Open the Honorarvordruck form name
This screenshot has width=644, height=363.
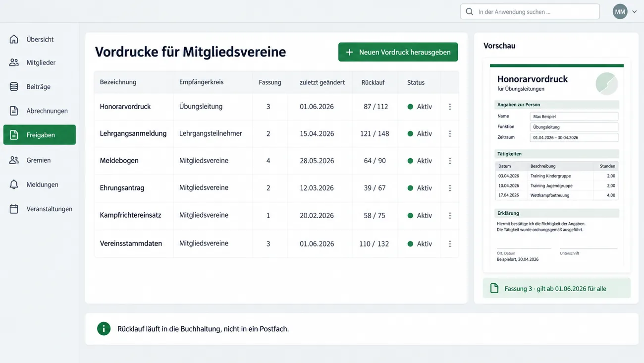tap(125, 107)
